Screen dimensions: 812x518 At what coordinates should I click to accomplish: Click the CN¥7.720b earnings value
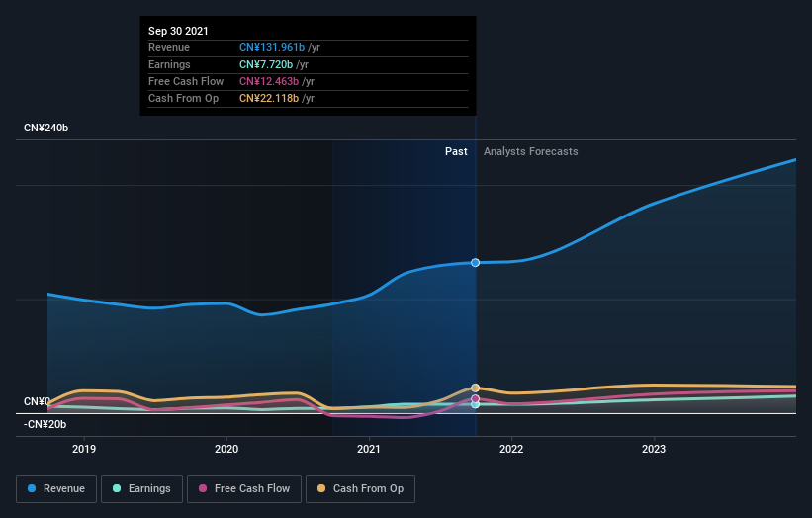coord(266,64)
